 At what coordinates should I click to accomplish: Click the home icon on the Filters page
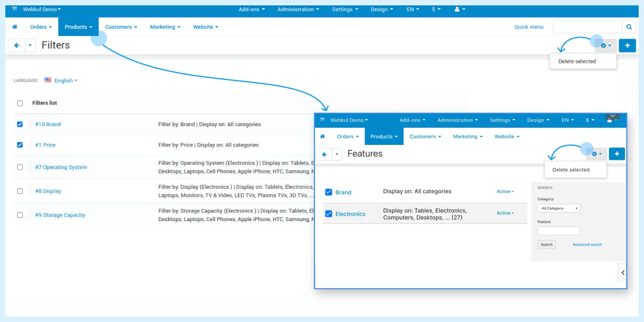(15, 27)
